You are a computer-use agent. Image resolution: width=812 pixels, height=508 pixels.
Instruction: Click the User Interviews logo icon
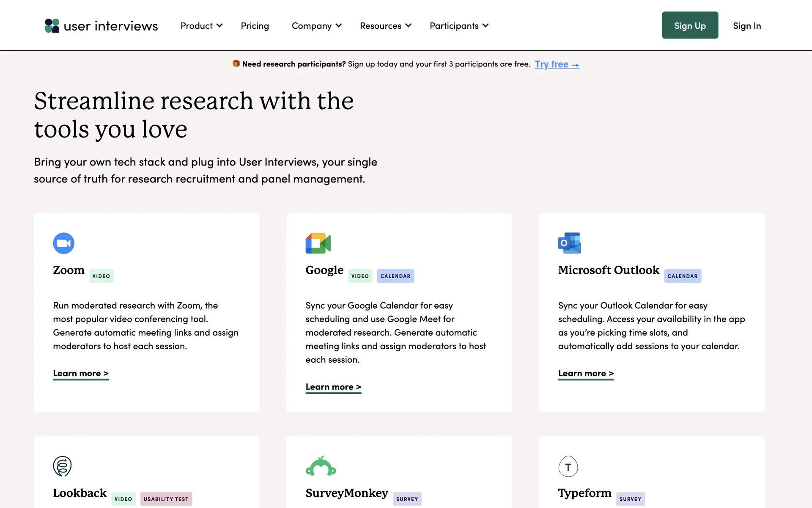[52, 26]
